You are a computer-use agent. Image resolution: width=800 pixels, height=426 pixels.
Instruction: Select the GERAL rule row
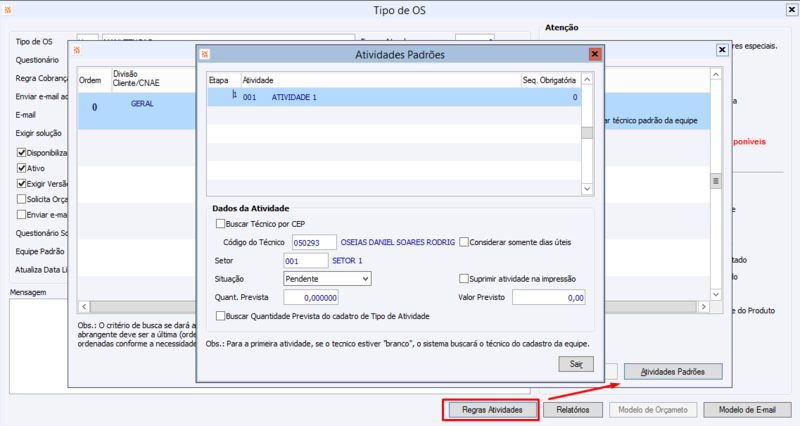click(137, 110)
